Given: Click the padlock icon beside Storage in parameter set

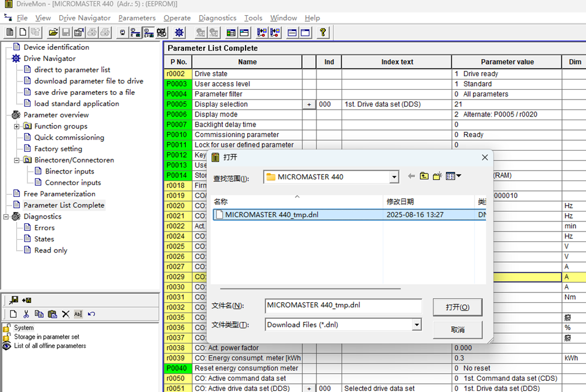Looking at the screenshot, I should point(6,337).
